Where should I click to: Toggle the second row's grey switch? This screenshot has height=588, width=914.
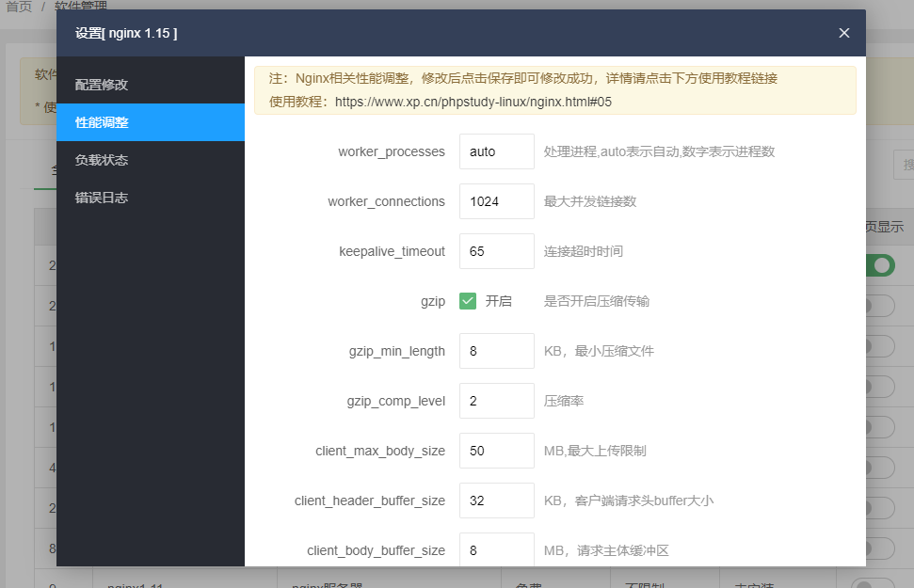click(x=880, y=305)
